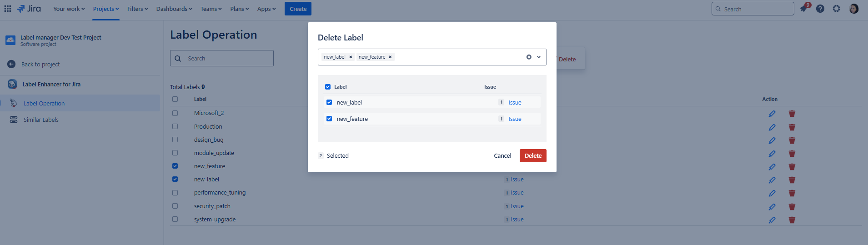The height and width of the screenshot is (245, 868).
Task: Click the Similar Labels sidebar icon
Action: pyautogui.click(x=14, y=120)
